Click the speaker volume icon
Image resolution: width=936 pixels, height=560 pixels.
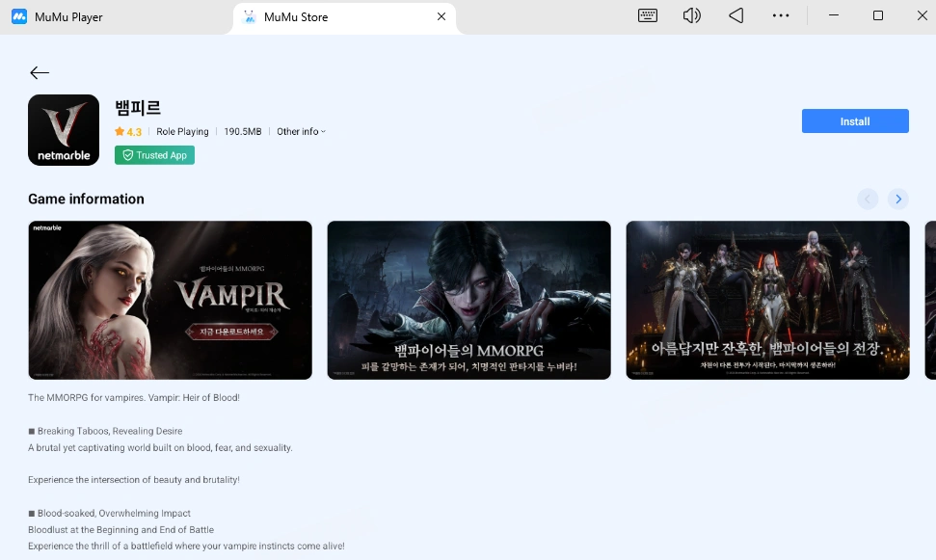[x=692, y=16]
